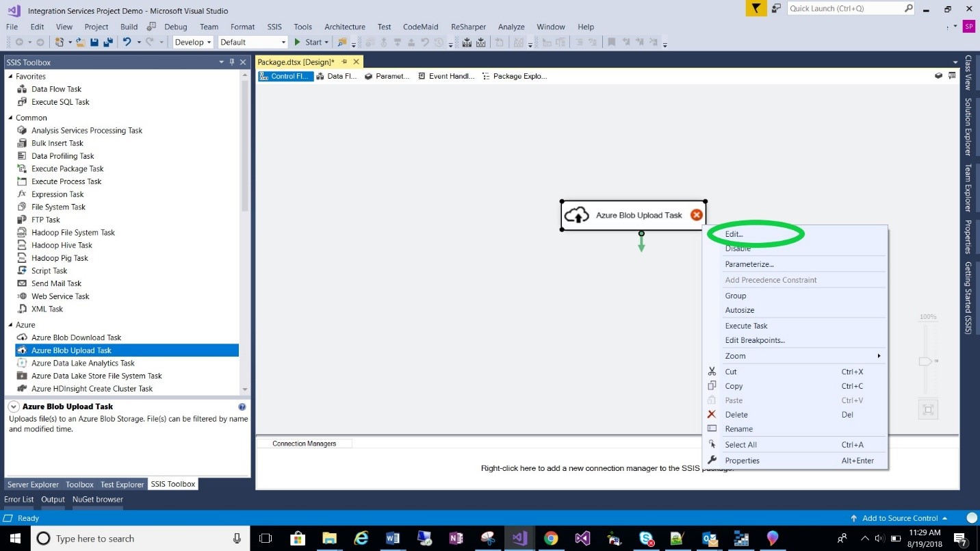Click the SSIS Toolbox icon at the designer's top right

(952, 76)
